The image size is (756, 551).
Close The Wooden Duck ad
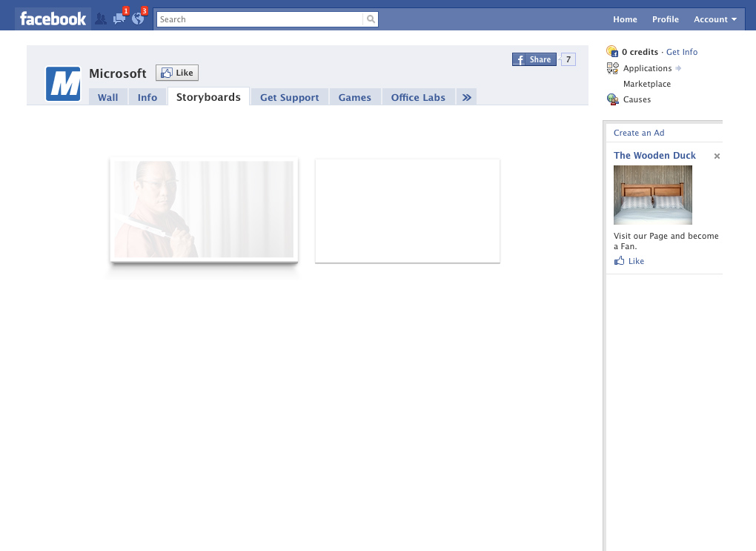point(717,156)
